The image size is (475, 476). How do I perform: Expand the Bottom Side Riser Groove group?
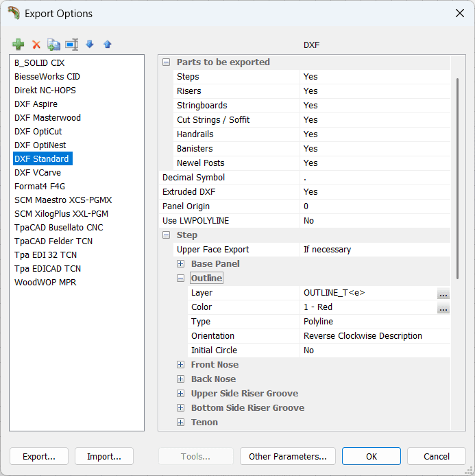[x=180, y=407]
